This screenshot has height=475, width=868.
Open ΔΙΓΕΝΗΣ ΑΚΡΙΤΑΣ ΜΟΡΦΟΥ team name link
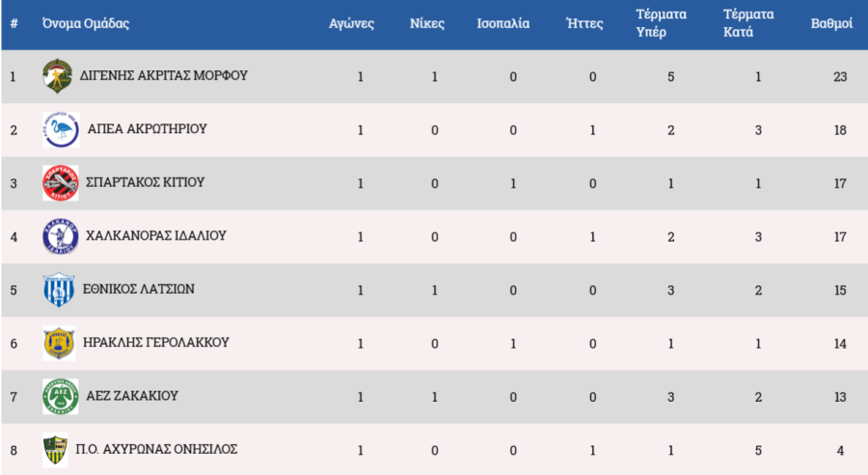click(x=164, y=75)
